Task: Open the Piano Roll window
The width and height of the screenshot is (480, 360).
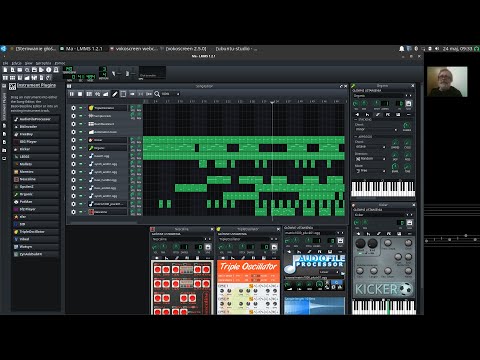Action: click(x=20, y=78)
